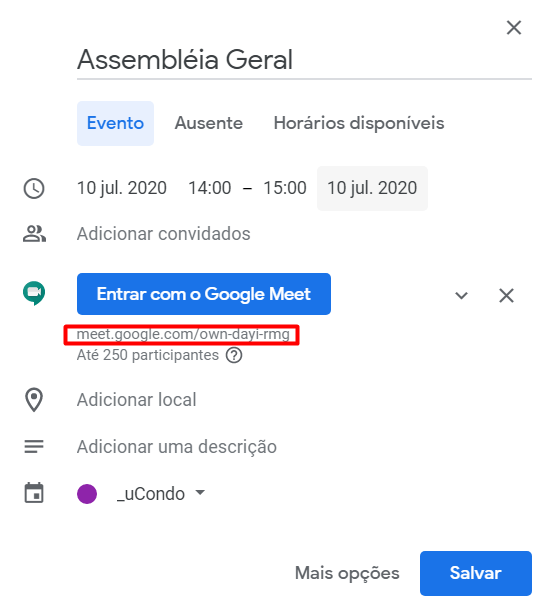550x602 pixels.
Task: Click the guests people icon
Action: tap(34, 233)
